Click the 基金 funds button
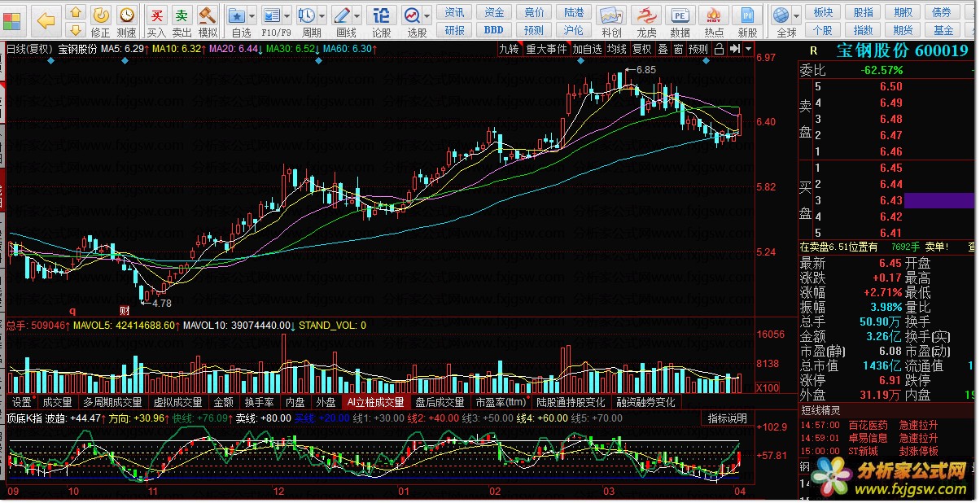Viewport: 980px width, 503px height. tap(943, 30)
